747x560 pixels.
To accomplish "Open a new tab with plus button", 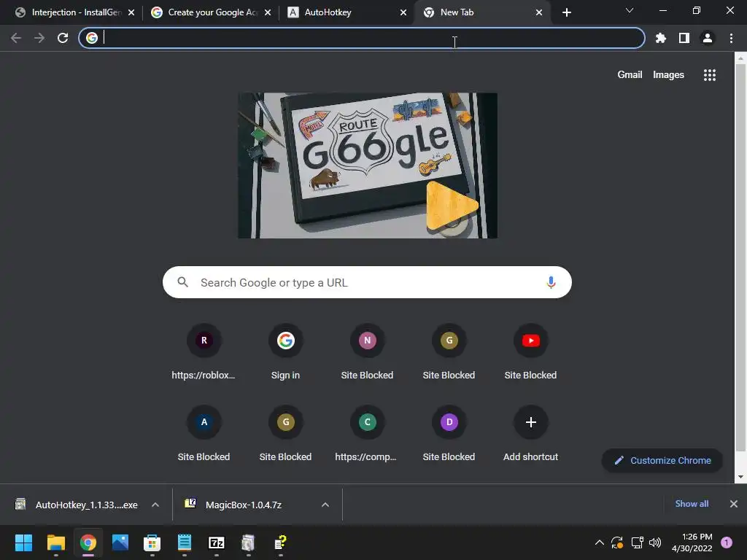I will (x=566, y=12).
